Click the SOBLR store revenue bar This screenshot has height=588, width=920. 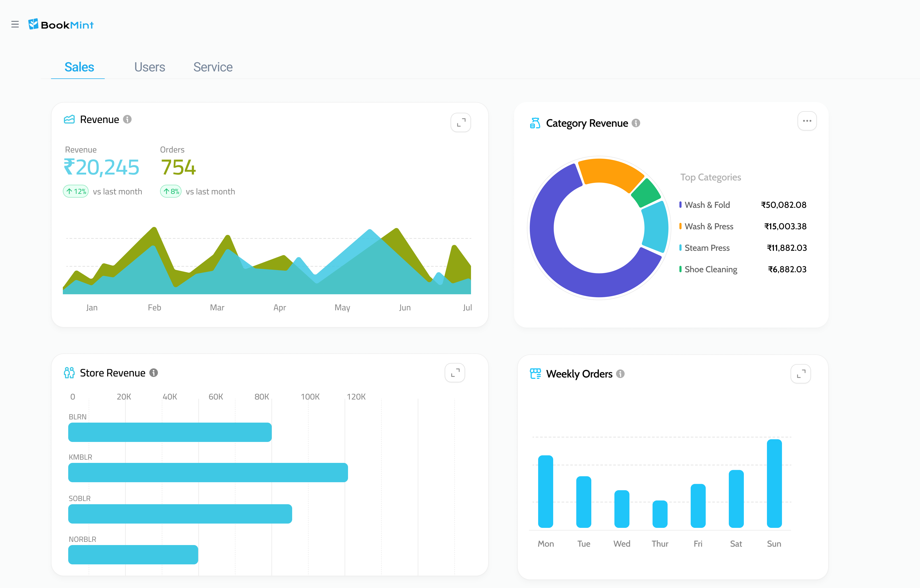[x=180, y=514]
